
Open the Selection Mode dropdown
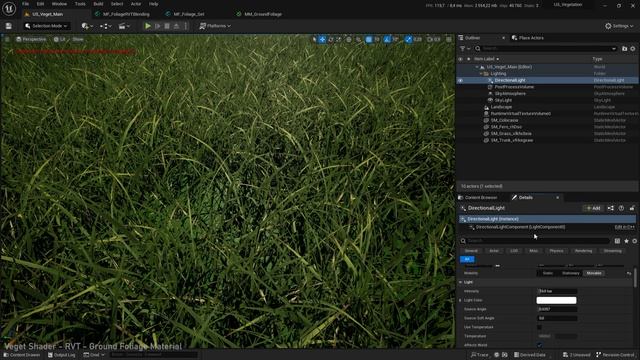coord(46,26)
